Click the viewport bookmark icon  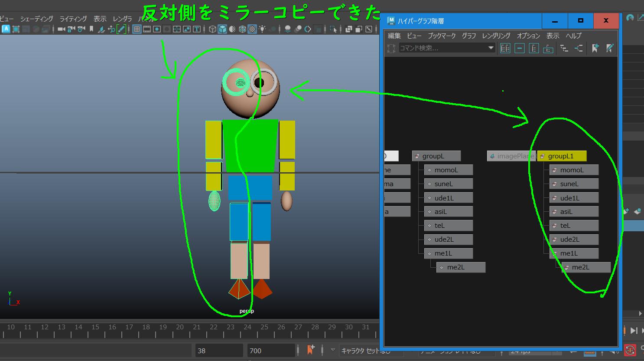(x=91, y=29)
